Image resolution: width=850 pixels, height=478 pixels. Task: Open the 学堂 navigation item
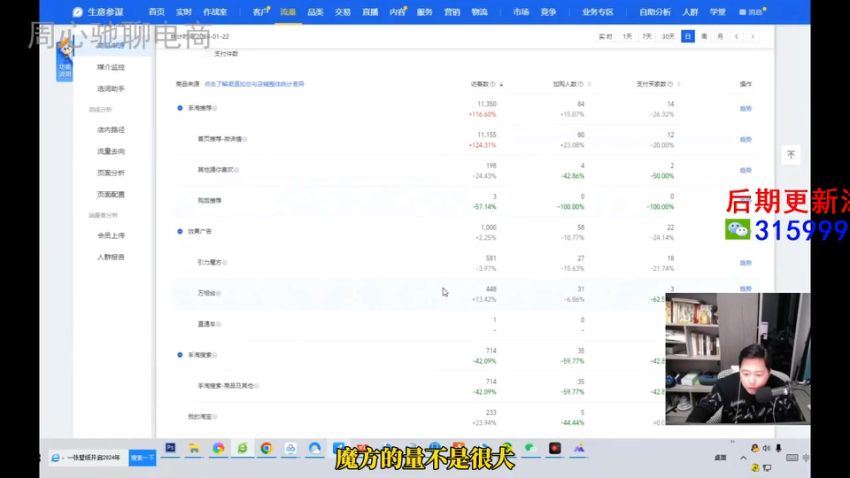pos(718,12)
